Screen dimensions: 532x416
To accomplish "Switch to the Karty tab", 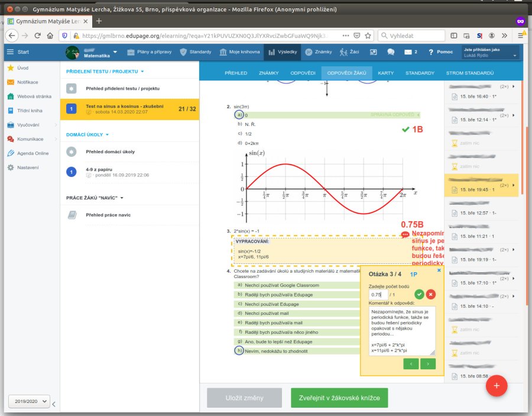I will point(385,73).
